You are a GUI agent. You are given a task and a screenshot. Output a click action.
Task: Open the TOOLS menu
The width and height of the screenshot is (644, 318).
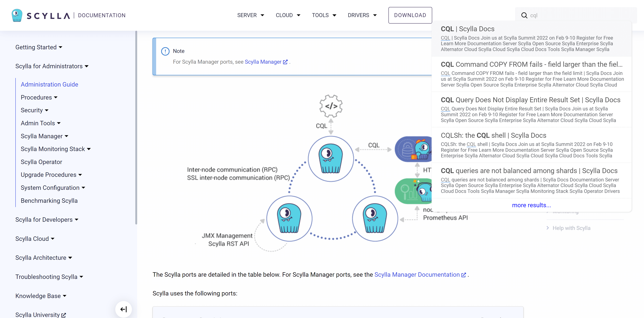324,15
